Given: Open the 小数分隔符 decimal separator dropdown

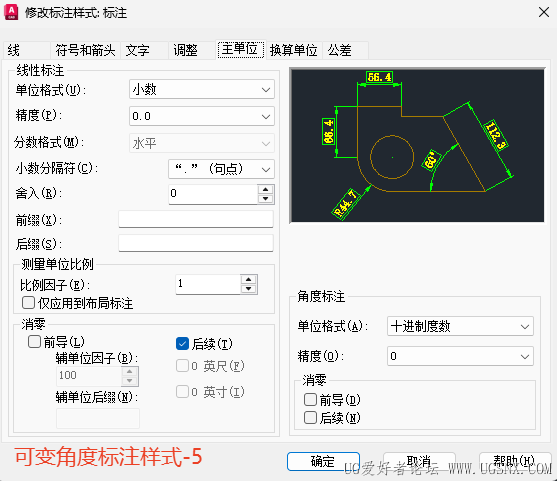Looking at the screenshot, I should (221, 169).
